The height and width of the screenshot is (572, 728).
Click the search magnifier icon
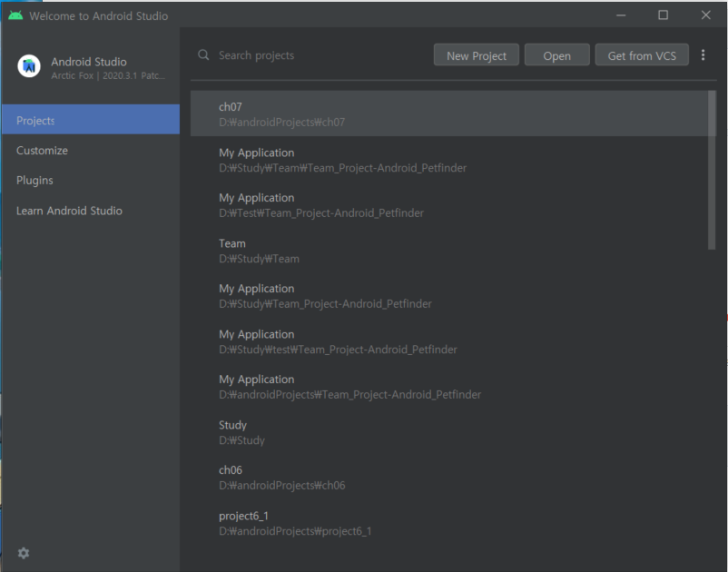pos(203,55)
